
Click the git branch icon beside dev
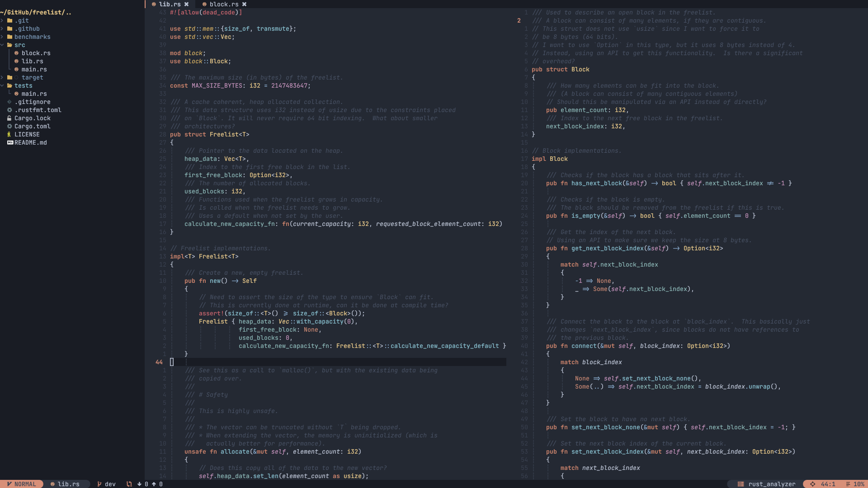(x=99, y=483)
